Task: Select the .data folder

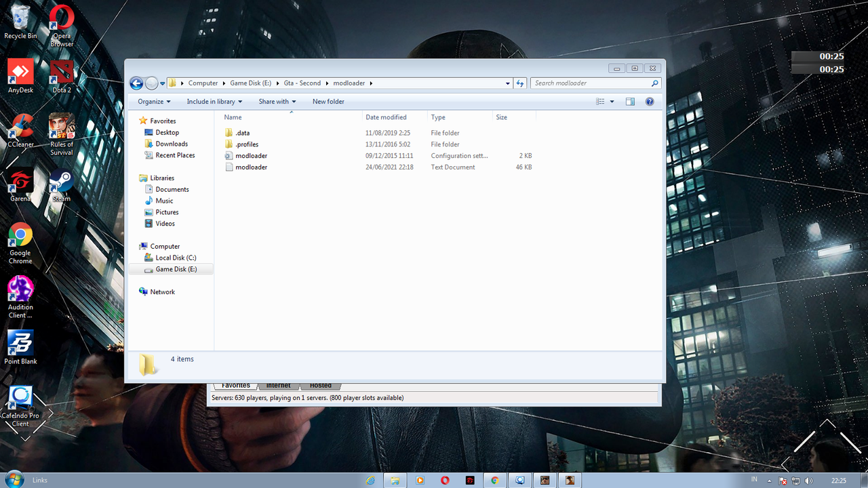Action: (243, 133)
